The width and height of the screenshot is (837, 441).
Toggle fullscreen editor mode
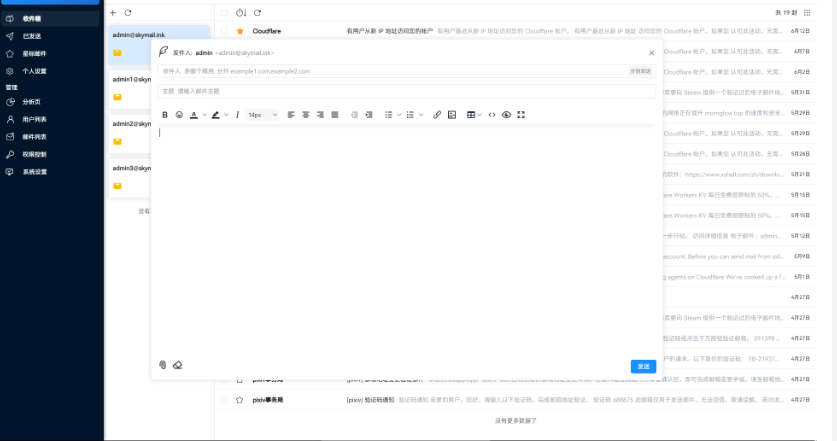tap(521, 115)
